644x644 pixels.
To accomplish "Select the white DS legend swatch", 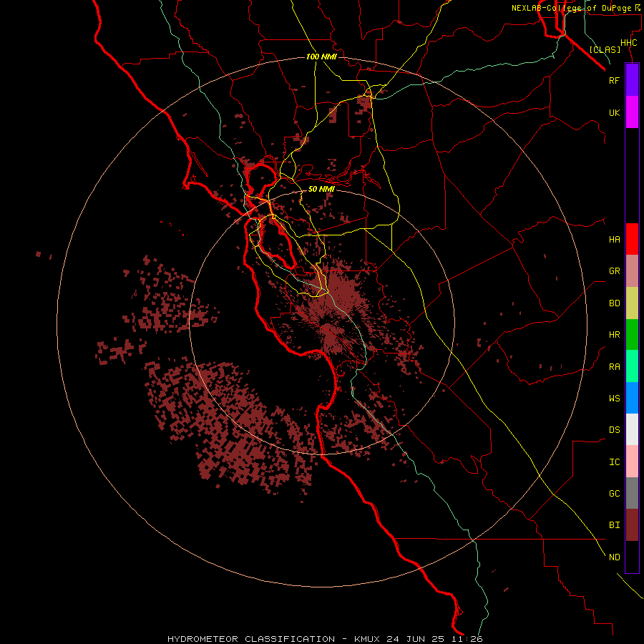I will click(x=632, y=429).
